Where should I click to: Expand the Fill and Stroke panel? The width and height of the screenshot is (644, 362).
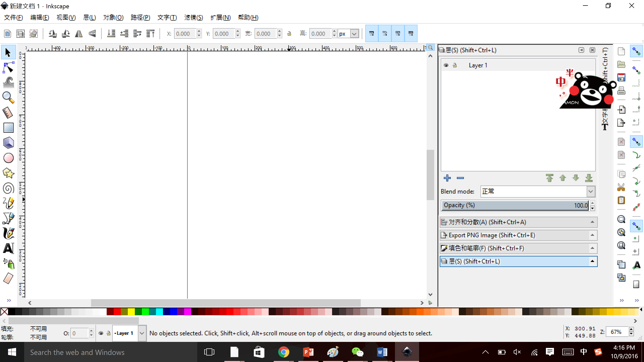click(518, 248)
